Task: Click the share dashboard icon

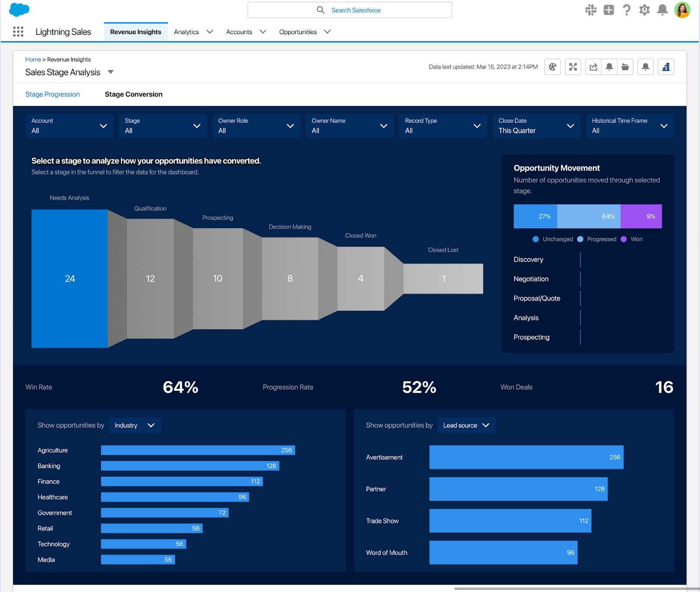Action: (593, 67)
